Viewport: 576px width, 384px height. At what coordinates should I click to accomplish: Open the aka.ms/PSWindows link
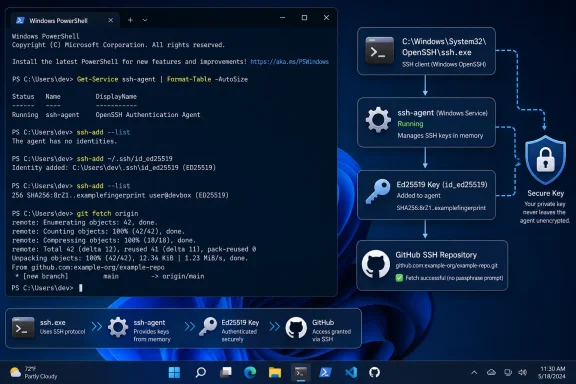tap(289, 62)
